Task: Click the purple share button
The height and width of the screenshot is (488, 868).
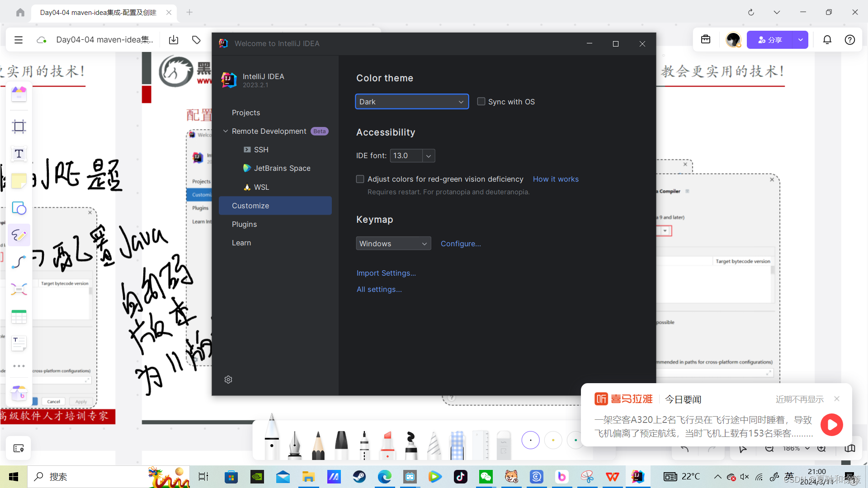Action: 770,40
